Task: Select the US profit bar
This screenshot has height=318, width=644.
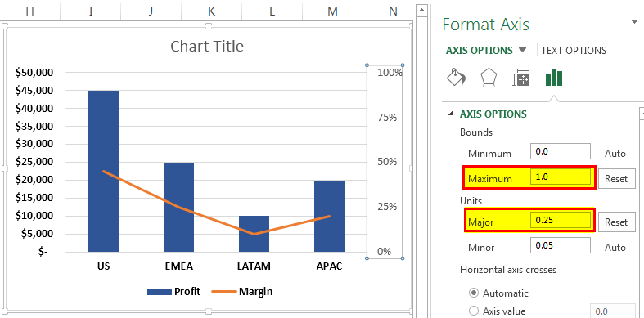Action: (x=103, y=171)
